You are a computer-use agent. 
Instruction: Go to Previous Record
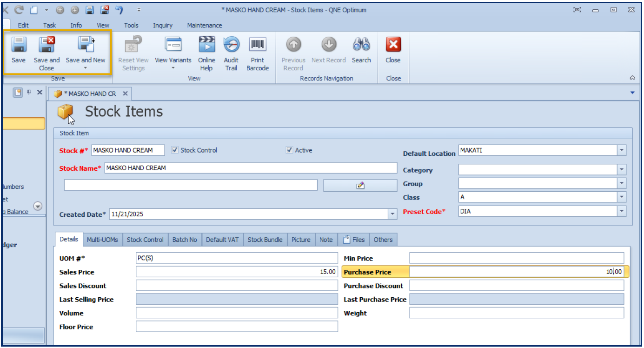293,45
